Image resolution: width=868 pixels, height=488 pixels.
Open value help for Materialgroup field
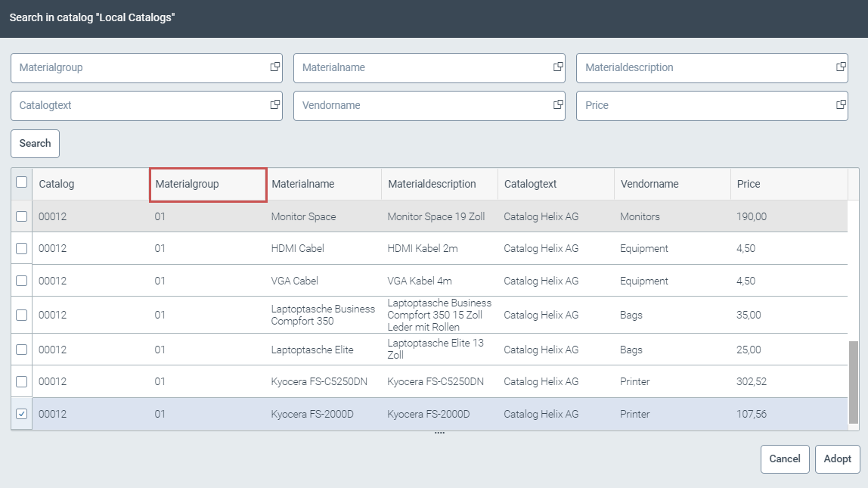pos(274,67)
